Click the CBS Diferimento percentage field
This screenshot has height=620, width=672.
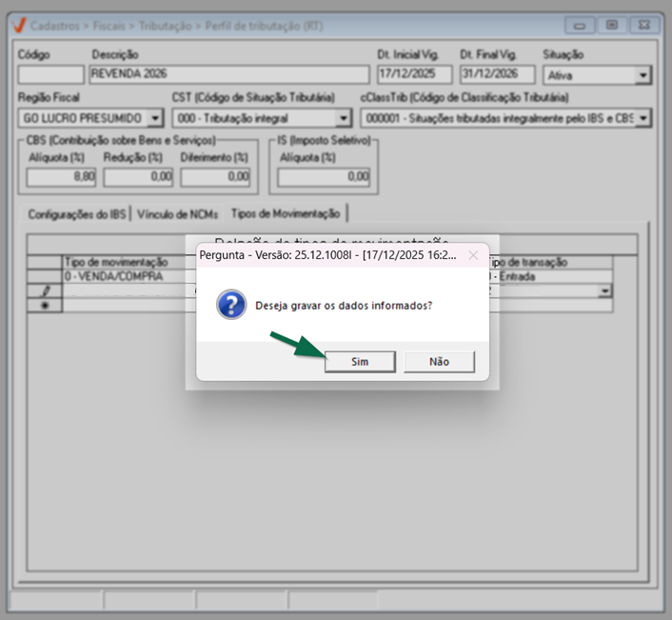[215, 177]
